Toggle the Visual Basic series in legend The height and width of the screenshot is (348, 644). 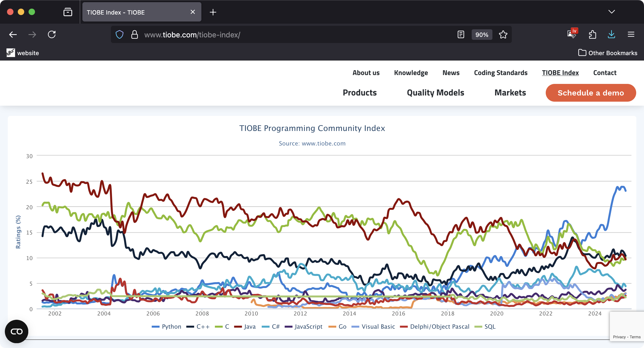click(373, 326)
